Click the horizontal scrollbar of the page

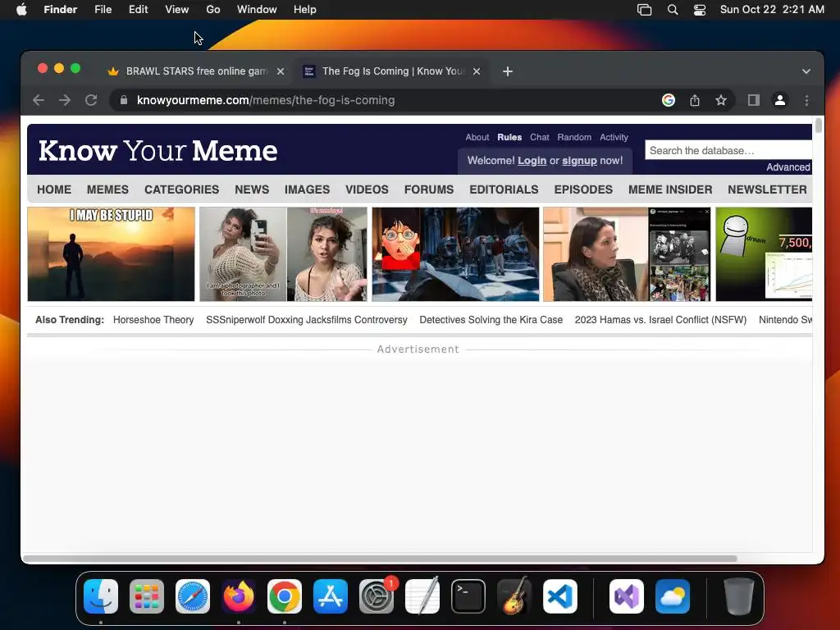[381, 559]
